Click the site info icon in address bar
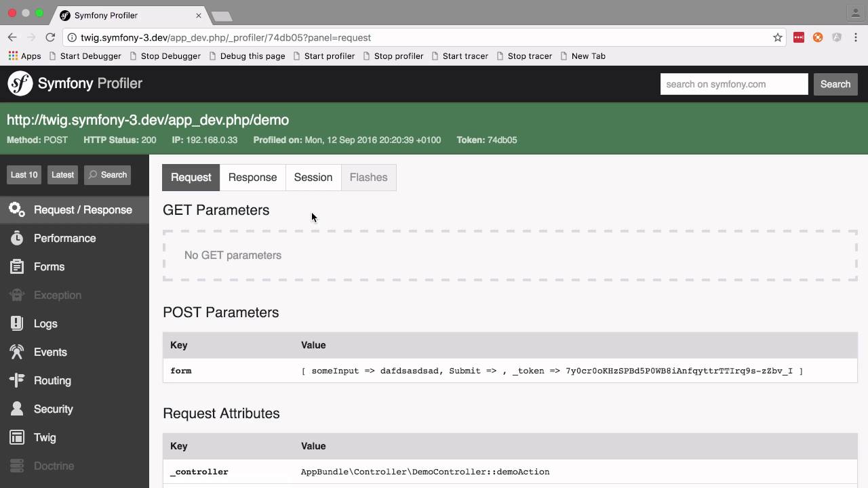 coord(72,37)
